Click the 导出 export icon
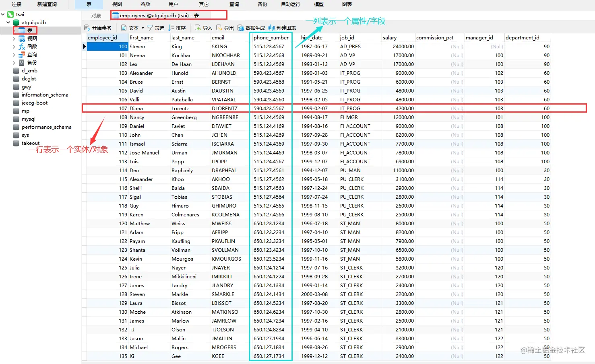 point(219,28)
